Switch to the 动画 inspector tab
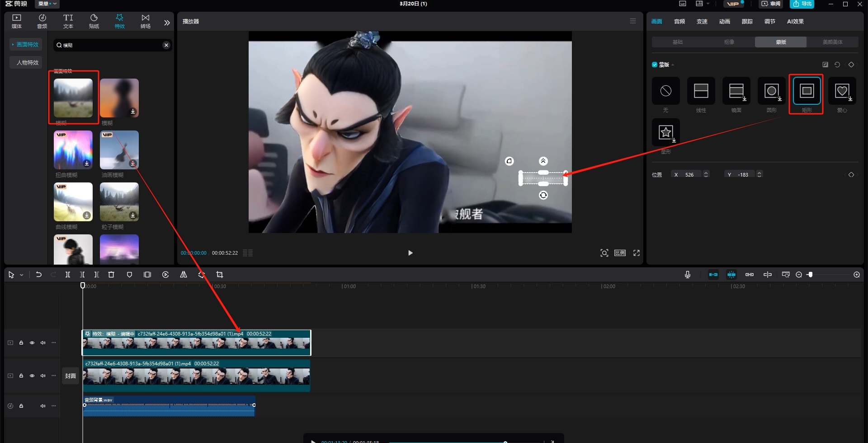Image resolution: width=868 pixels, height=443 pixels. click(x=725, y=21)
